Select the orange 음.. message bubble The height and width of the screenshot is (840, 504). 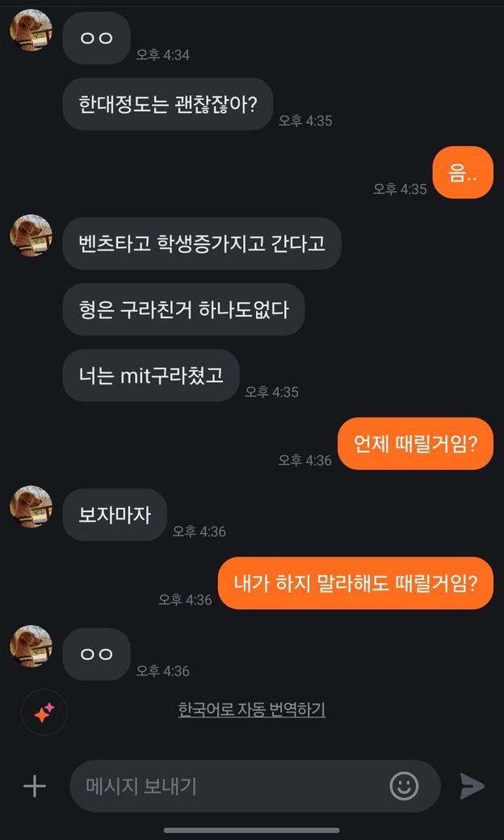(x=463, y=172)
